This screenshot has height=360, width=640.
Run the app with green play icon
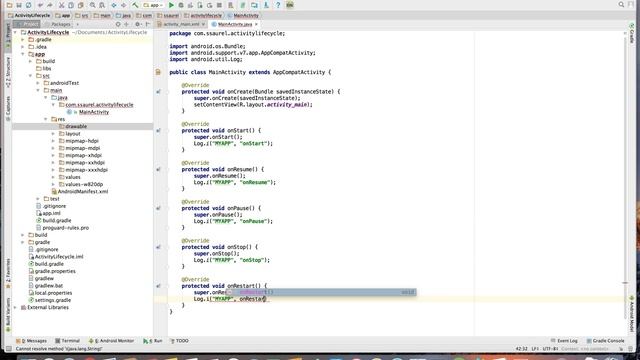coord(171,5)
